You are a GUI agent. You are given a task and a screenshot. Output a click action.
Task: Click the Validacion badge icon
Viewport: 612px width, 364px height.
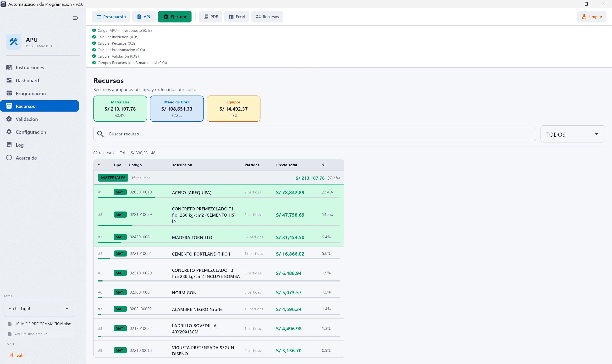tap(9, 119)
